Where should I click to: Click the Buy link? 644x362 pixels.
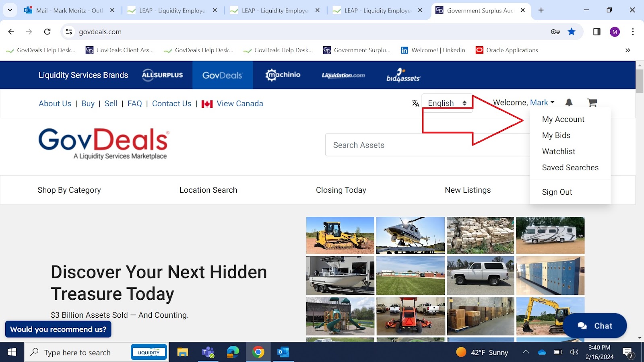pyautogui.click(x=88, y=103)
